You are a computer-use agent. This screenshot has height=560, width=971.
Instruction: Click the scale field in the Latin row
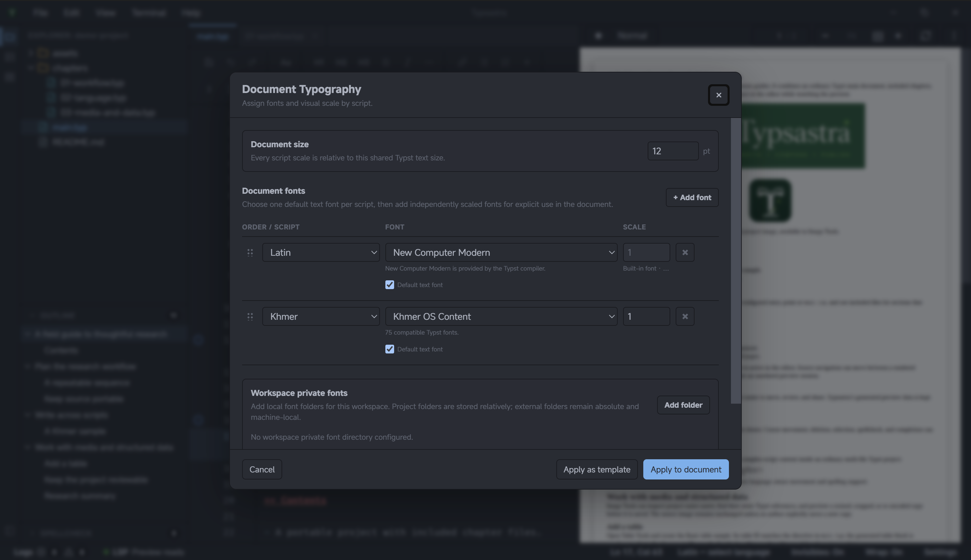tap(646, 252)
